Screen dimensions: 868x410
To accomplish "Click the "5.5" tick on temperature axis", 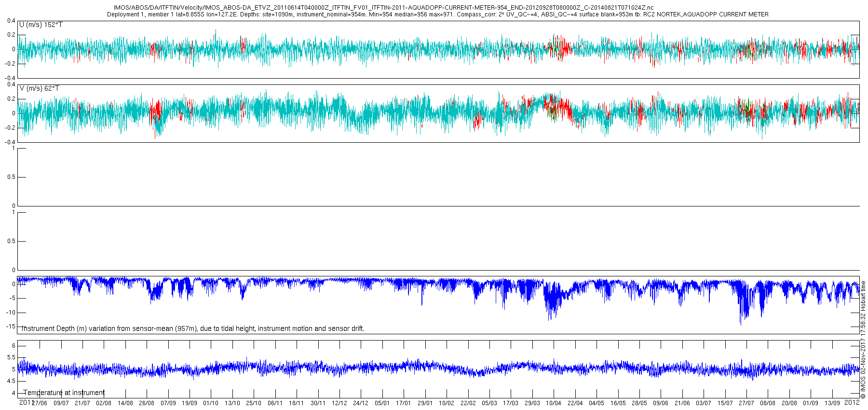I will tap(11, 357).
